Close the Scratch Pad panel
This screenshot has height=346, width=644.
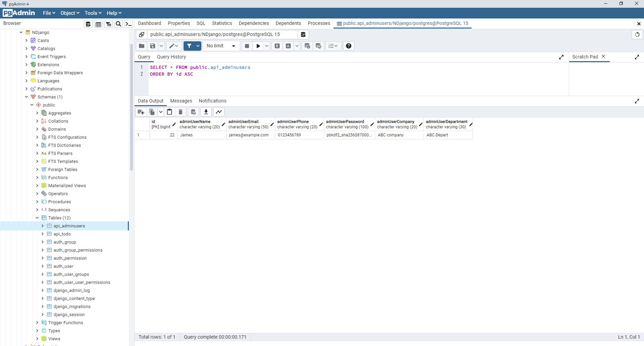click(603, 56)
